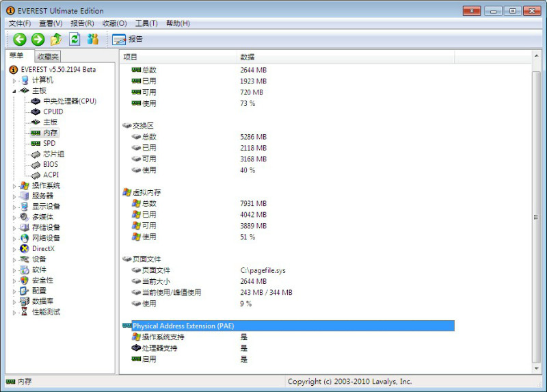
Task: Expand the 服务器 tree node
Action: tap(14, 196)
